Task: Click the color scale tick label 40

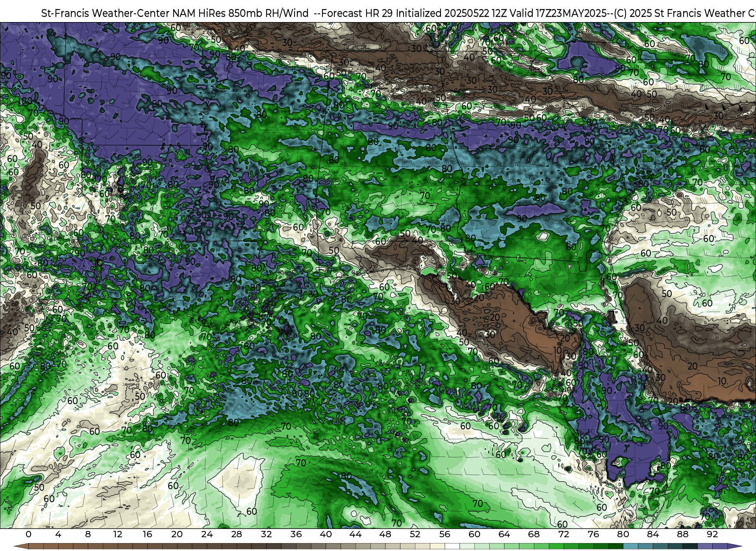Action: (326, 534)
